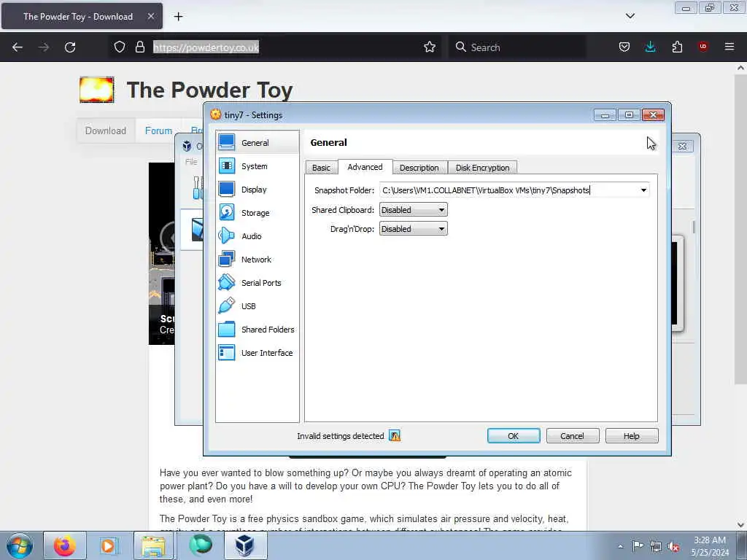Open the Firefox extensions puzzle icon
Viewport: 747px width, 560px height.
pos(677,47)
